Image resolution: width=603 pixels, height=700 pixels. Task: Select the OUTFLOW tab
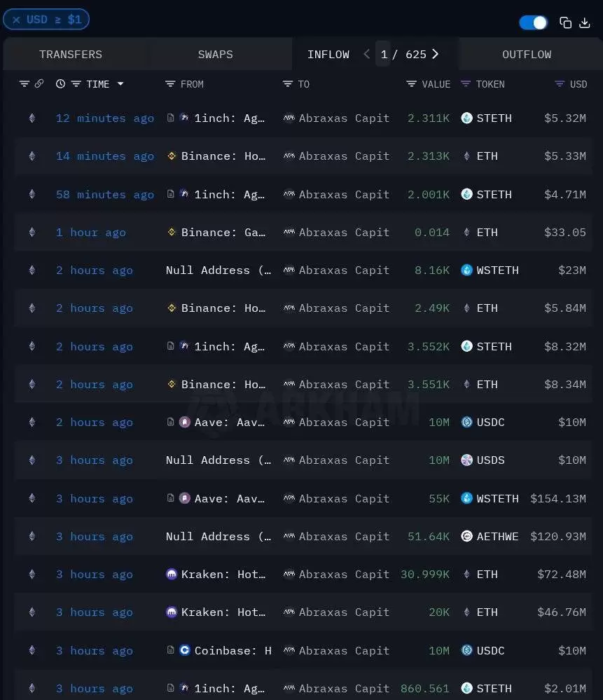coord(527,55)
